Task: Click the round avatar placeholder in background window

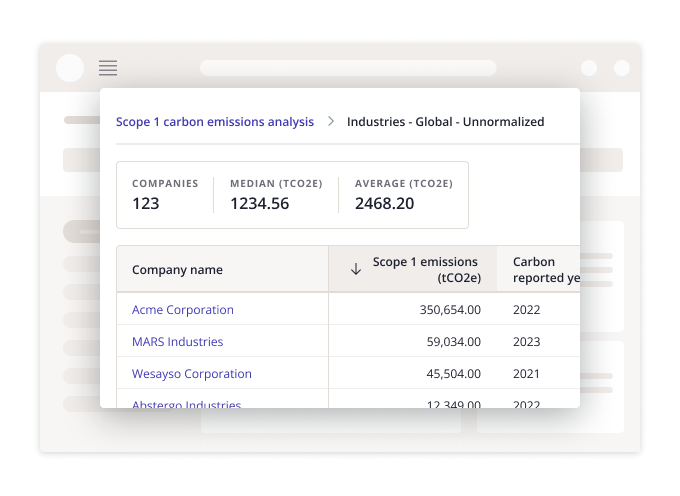Action: 70,68
